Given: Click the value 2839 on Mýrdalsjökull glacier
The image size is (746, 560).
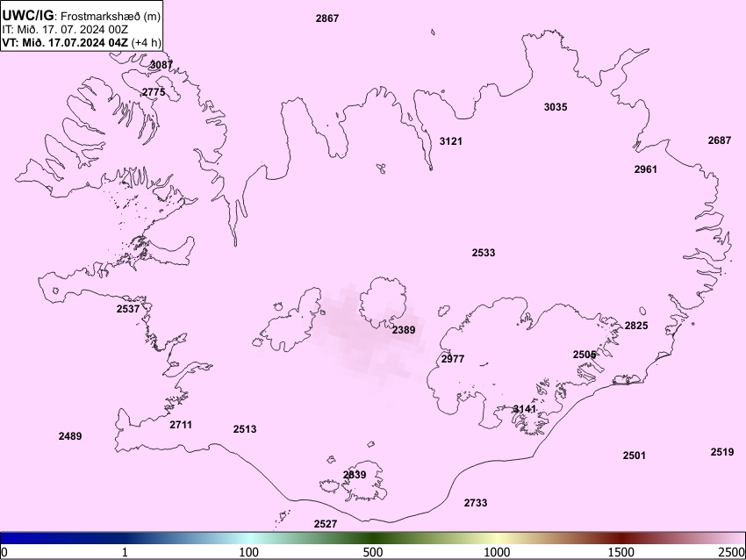Looking at the screenshot, I should pos(355,475).
